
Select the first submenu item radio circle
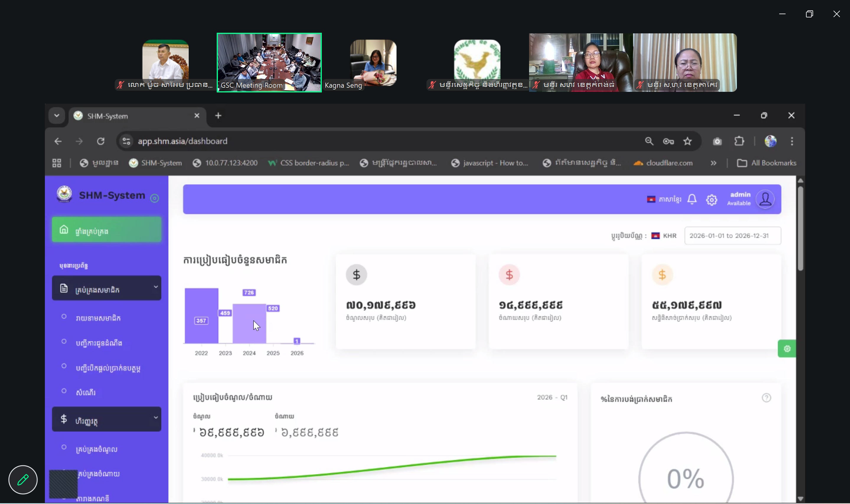(64, 317)
